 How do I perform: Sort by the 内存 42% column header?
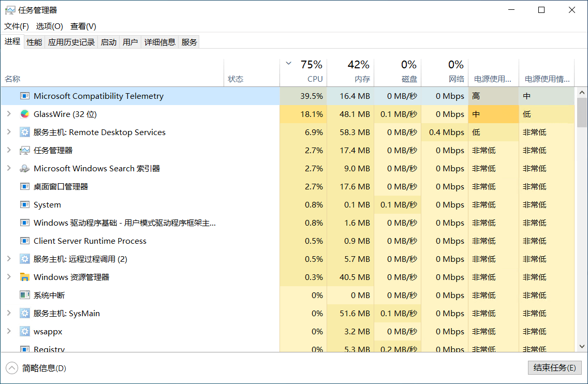[x=350, y=73]
